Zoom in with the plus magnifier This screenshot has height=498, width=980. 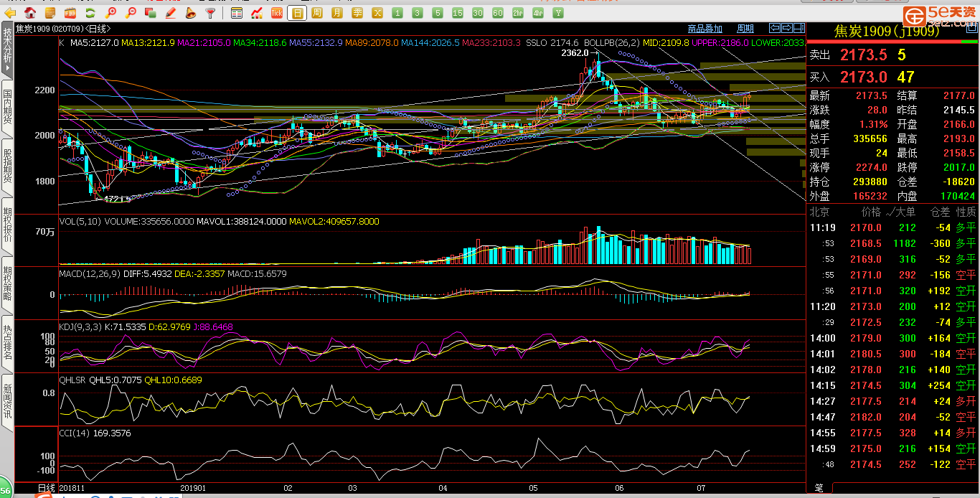click(x=111, y=13)
